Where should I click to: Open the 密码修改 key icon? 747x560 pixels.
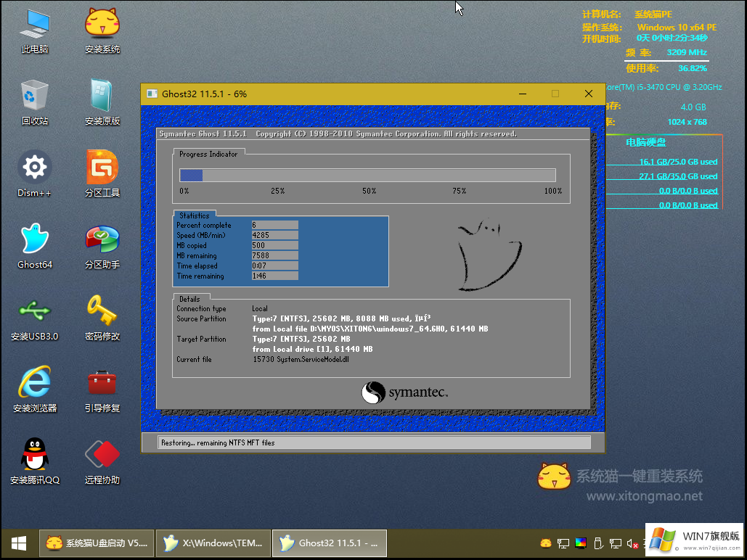(102, 318)
